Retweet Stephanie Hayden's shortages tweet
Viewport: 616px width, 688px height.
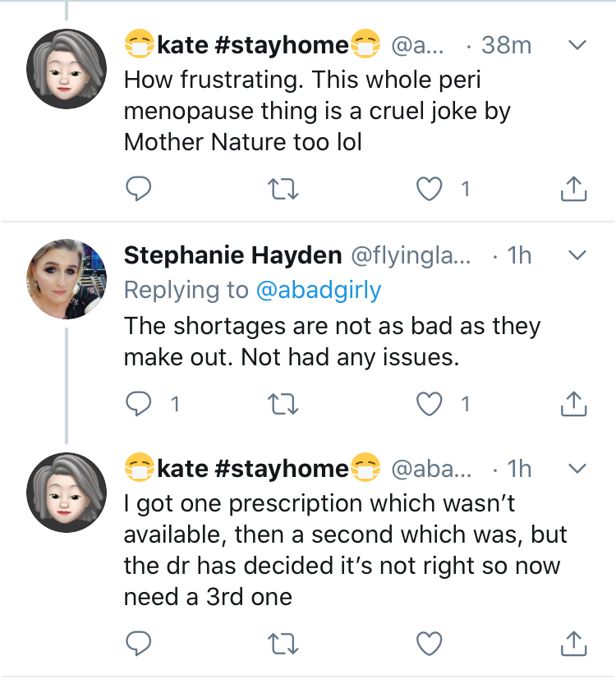tap(283, 404)
